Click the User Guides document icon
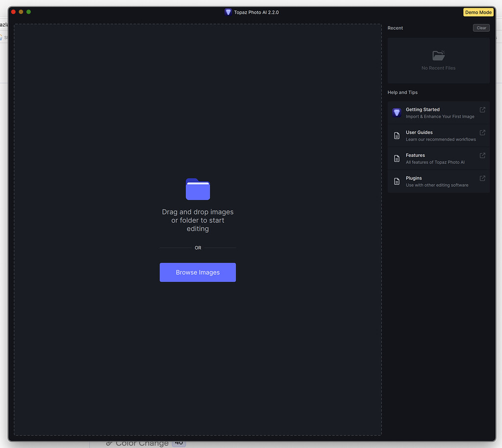This screenshot has height=448, width=502. pyautogui.click(x=397, y=135)
